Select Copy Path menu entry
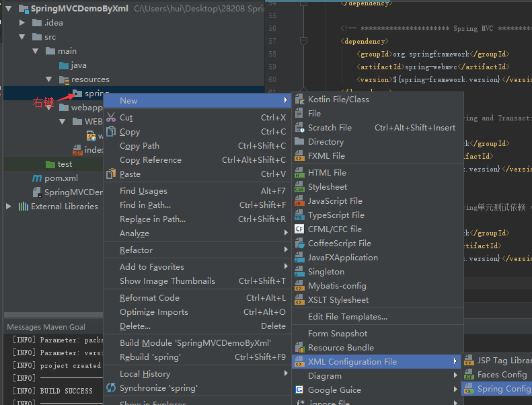 (198, 145)
